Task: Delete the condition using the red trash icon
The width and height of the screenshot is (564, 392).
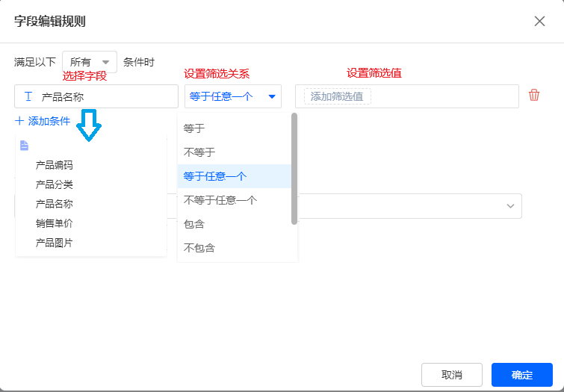Action: point(534,96)
